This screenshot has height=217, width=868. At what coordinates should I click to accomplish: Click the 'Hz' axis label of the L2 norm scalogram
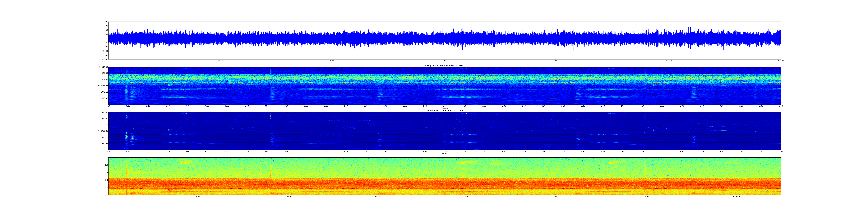[x=98, y=131]
